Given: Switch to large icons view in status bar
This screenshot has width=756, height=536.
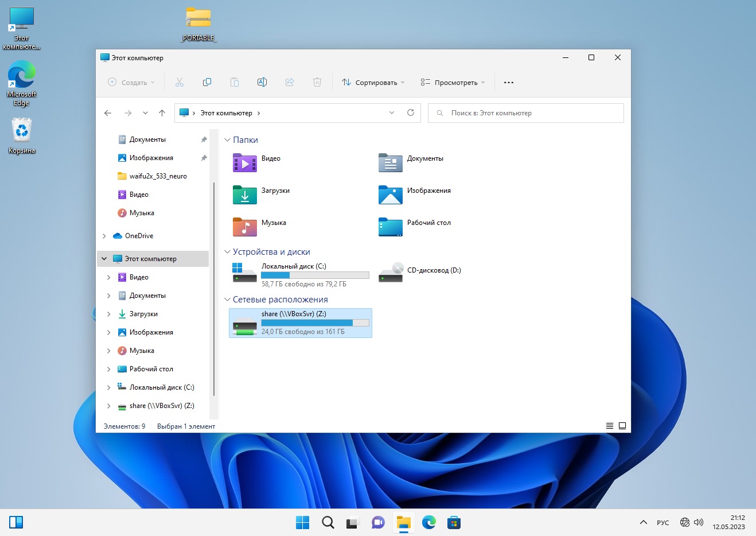Looking at the screenshot, I should (x=622, y=426).
